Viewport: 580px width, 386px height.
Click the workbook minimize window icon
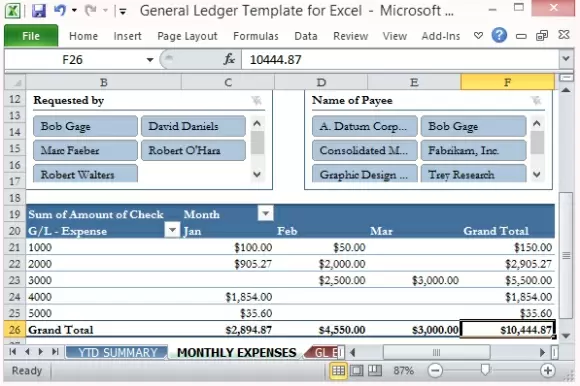coord(521,36)
